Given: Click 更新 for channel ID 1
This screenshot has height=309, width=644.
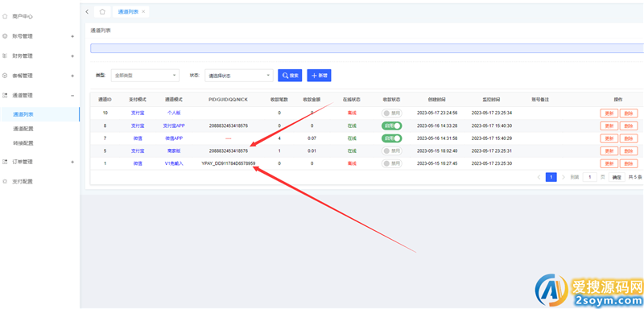Looking at the screenshot, I should click(609, 163).
